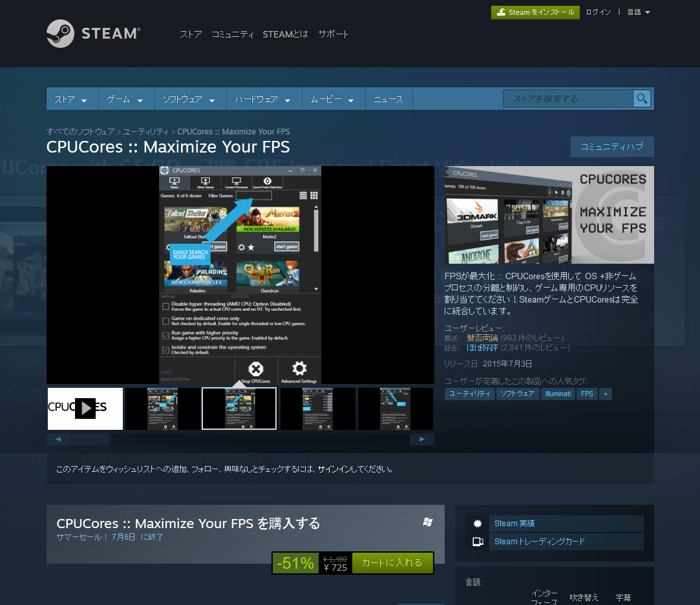Click 賛否両論 recent reviews link
The height and width of the screenshot is (605, 700).
[x=482, y=338]
